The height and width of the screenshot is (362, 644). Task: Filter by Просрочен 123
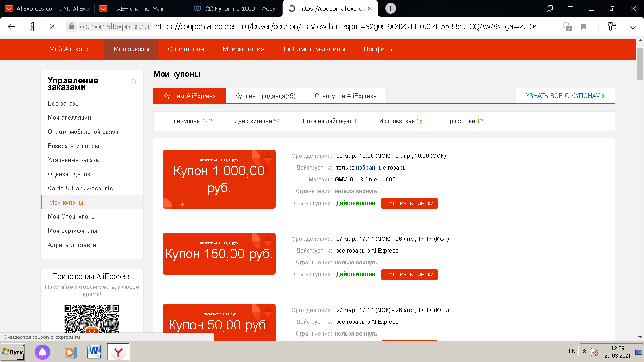pos(466,121)
